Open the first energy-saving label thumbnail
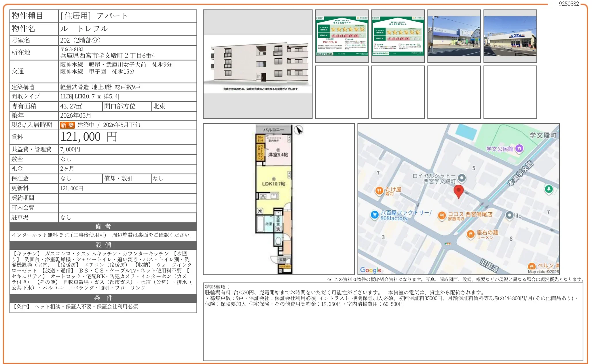Image resolution: width=592 pixels, height=364 pixels. pos(342,36)
